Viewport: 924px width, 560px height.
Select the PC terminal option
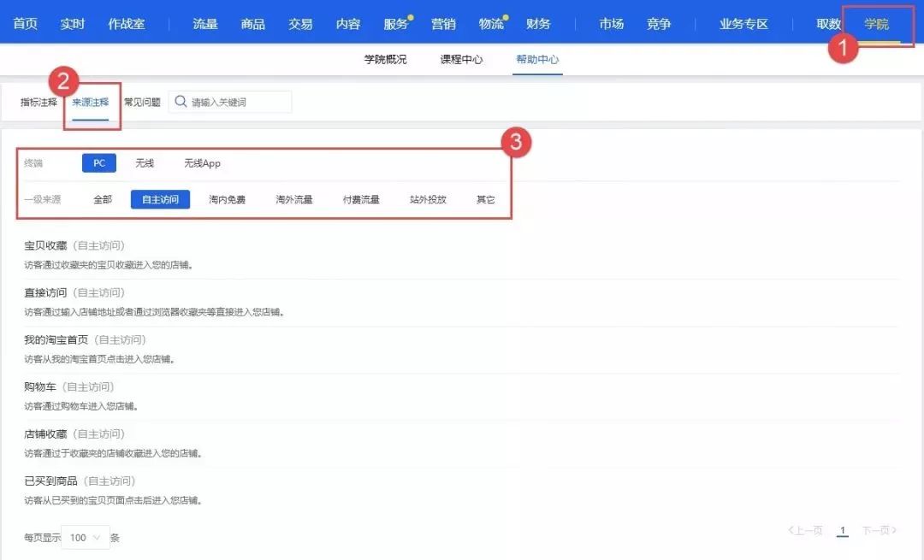point(98,162)
